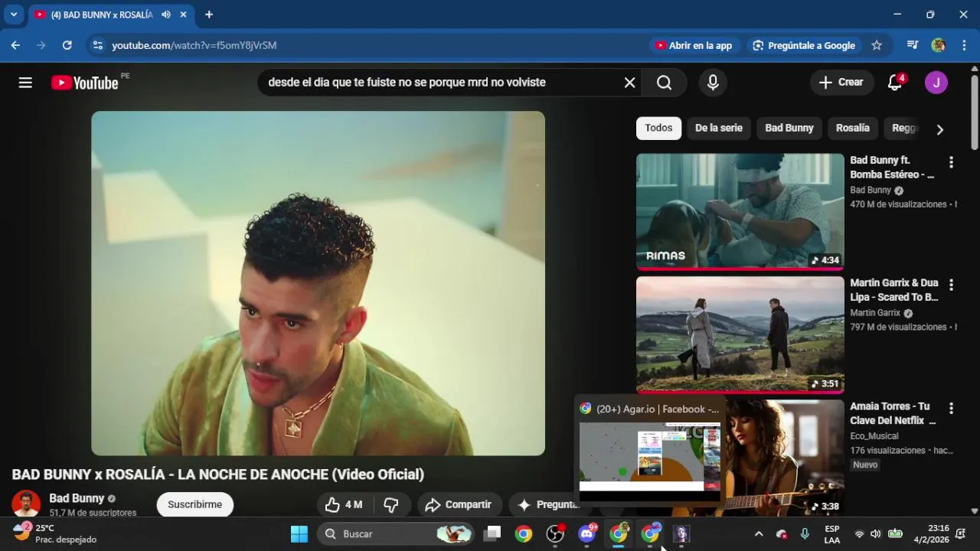Select the Bad Bunny filter chip
980x551 pixels.
789,128
